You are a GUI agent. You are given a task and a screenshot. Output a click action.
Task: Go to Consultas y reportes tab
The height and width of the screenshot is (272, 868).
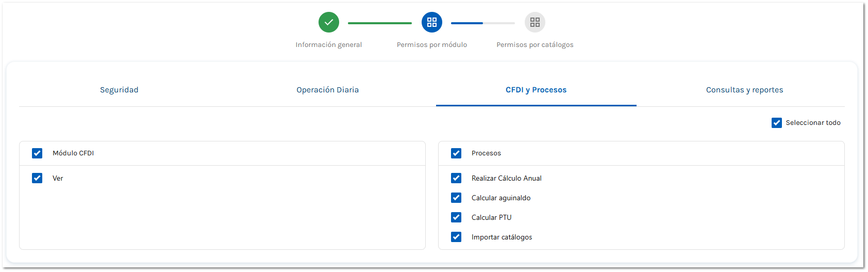click(x=744, y=90)
